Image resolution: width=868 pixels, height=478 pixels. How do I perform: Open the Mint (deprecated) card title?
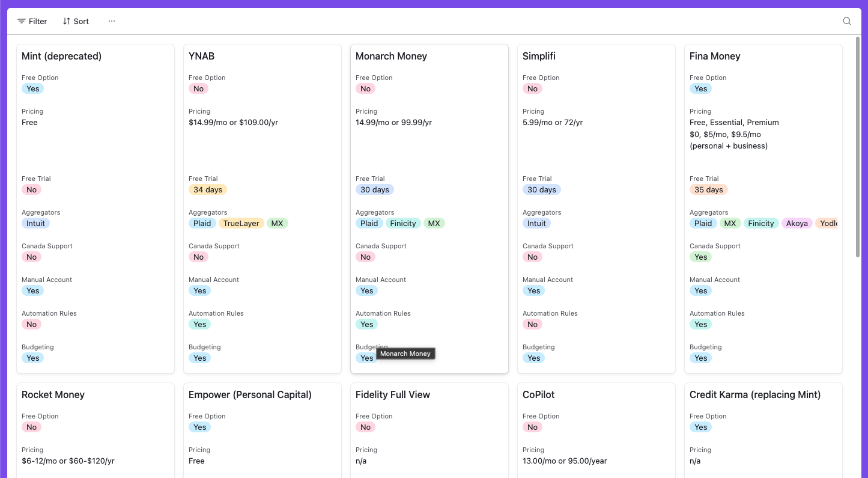(x=61, y=56)
